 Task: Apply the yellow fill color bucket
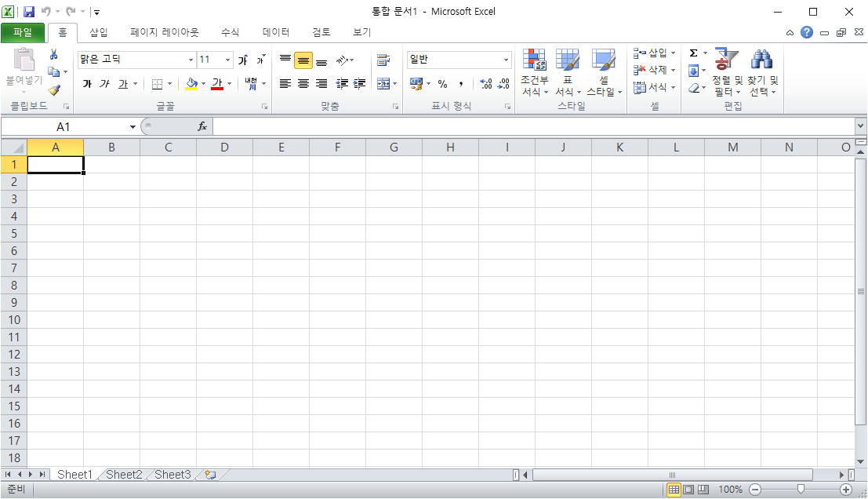coord(191,84)
